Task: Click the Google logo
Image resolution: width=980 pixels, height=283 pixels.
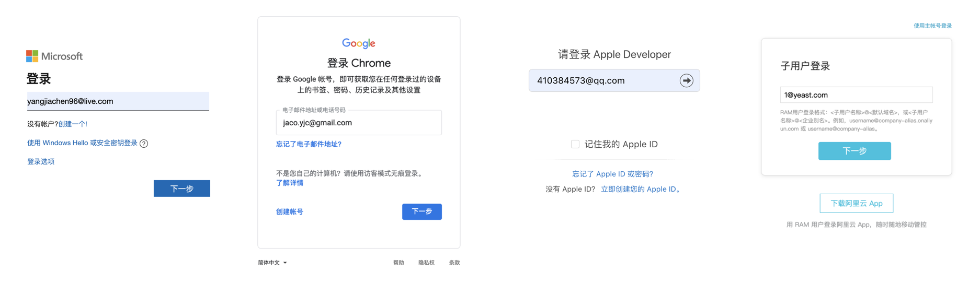Action: (359, 43)
